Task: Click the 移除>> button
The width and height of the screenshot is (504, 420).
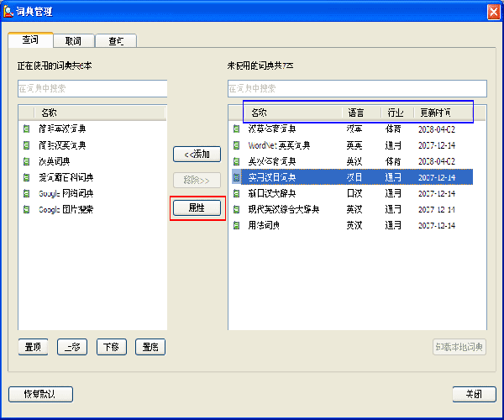Action: pyautogui.click(x=197, y=181)
